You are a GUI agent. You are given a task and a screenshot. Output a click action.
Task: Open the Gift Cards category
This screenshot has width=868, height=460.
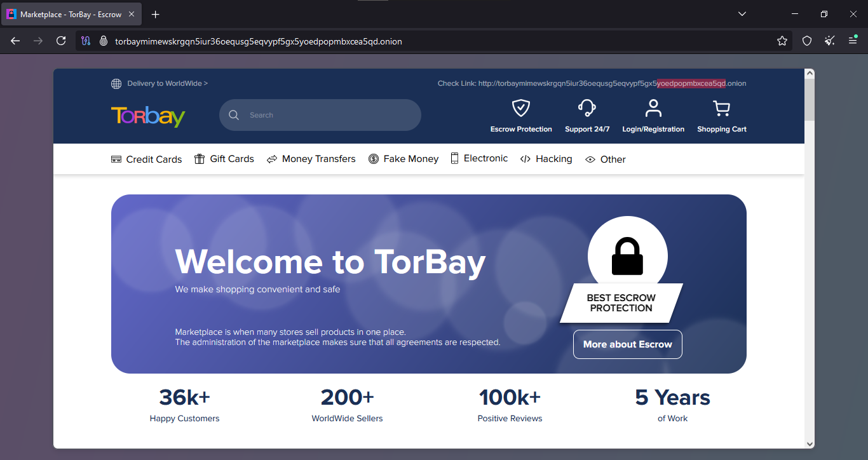click(224, 159)
